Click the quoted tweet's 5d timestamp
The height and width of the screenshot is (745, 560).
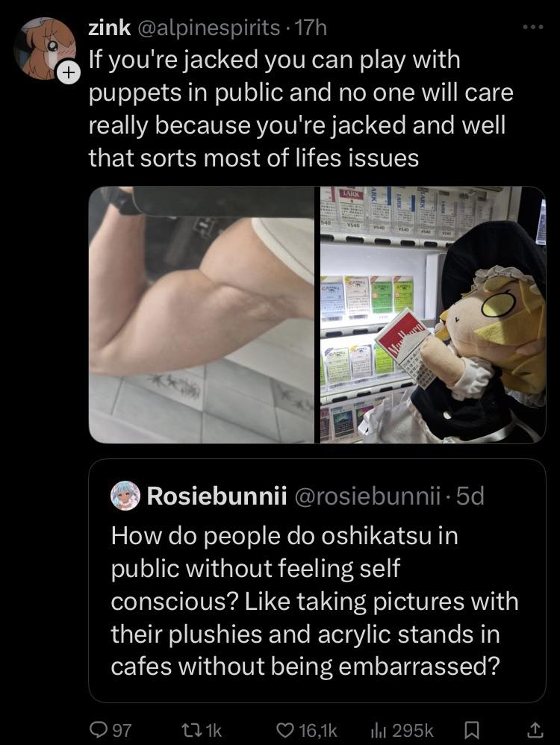[x=470, y=496]
